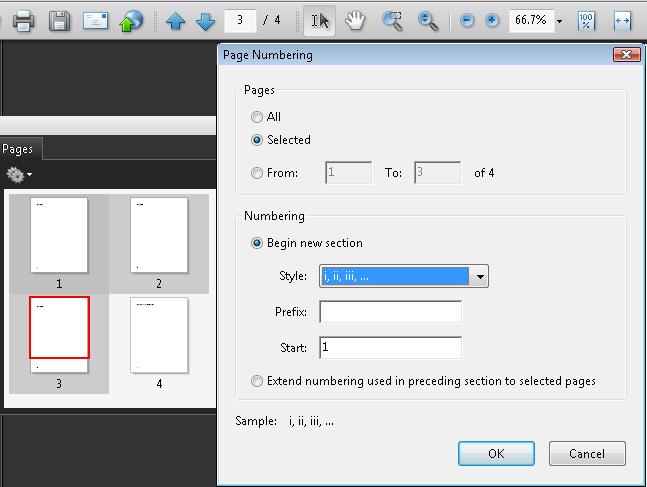The image size is (647, 487).
Task: Click the Email envelope icon
Action: tap(95, 20)
